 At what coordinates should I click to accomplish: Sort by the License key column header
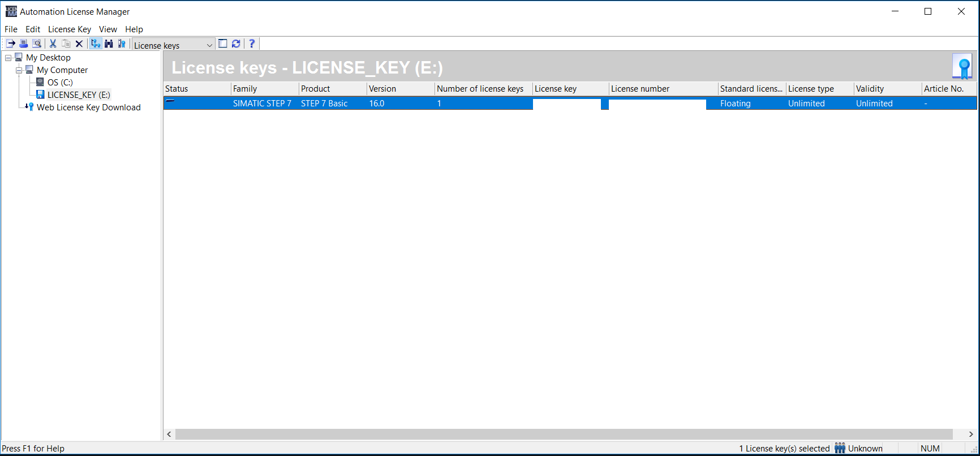pyautogui.click(x=571, y=89)
